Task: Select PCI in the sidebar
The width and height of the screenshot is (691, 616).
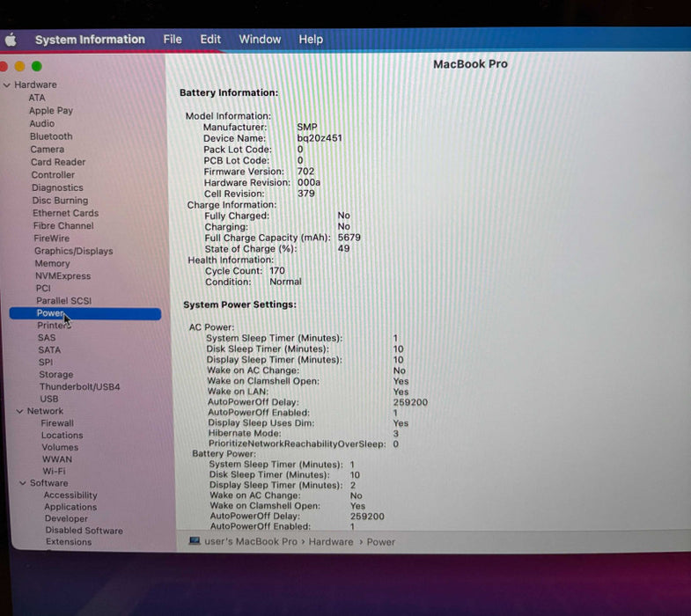Action: 43,288
